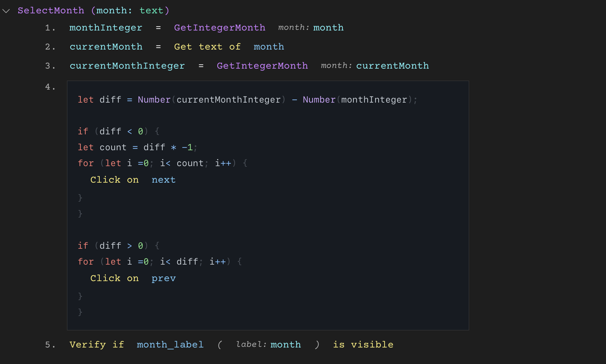The height and width of the screenshot is (364, 606).
Task: Open GetIntegerMonth call in step 3
Action: tap(262, 66)
